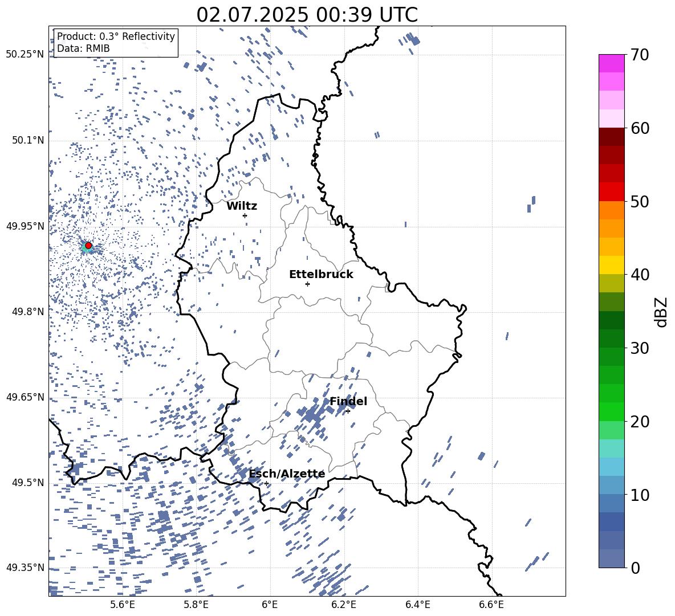Click the 0 dBZ colorbar tick label

coord(635,568)
